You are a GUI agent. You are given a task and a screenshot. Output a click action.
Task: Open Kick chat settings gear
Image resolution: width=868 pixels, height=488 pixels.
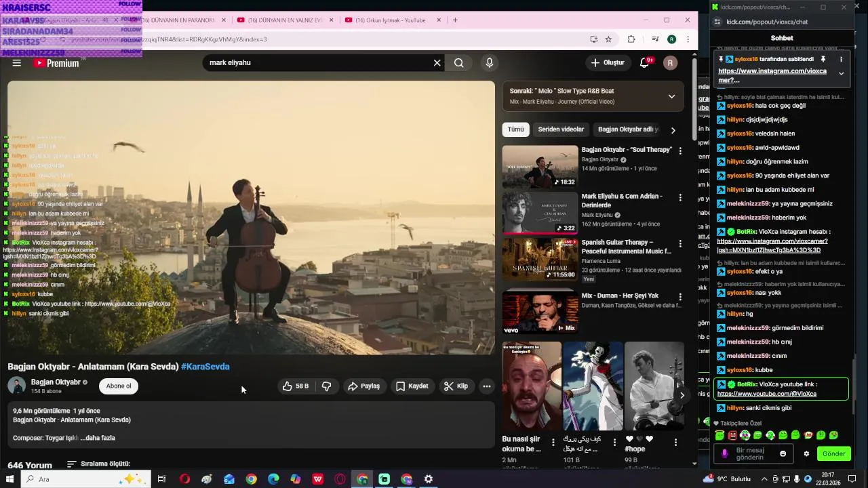click(x=806, y=454)
